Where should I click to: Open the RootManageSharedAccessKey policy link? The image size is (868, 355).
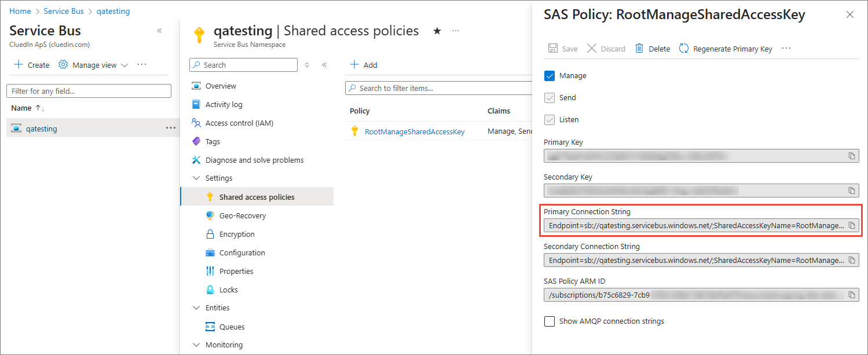(x=414, y=131)
